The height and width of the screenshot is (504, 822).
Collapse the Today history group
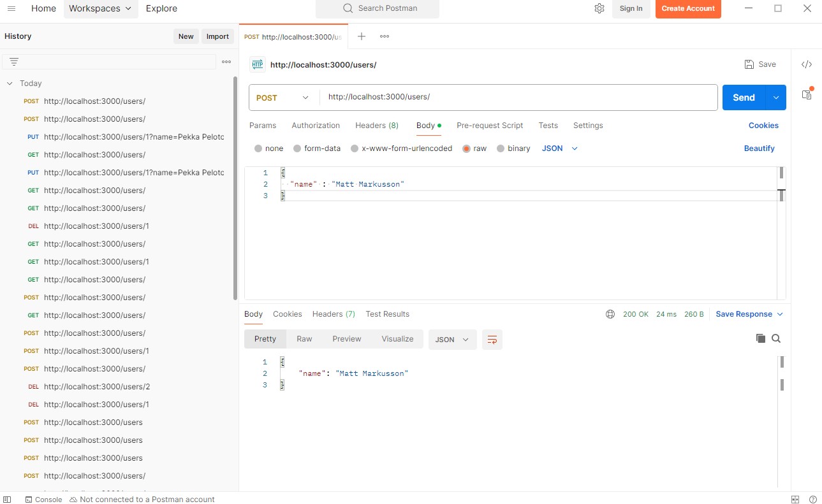[x=10, y=83]
